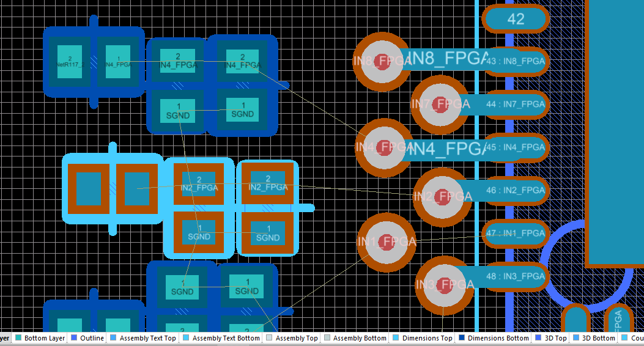Screen dimensions: 644x346
Task: Select the Outline layer tab
Action: click(x=87, y=338)
